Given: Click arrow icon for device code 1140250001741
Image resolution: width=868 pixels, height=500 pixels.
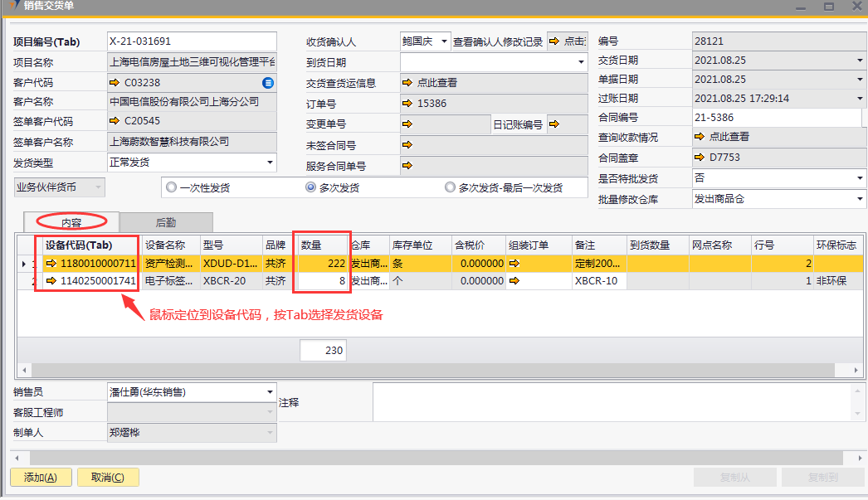Looking at the screenshot, I should pyautogui.click(x=51, y=281).
